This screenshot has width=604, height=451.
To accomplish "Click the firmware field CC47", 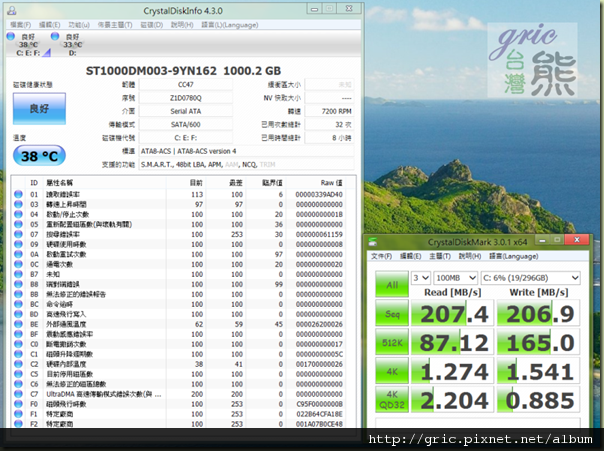I will point(186,84).
